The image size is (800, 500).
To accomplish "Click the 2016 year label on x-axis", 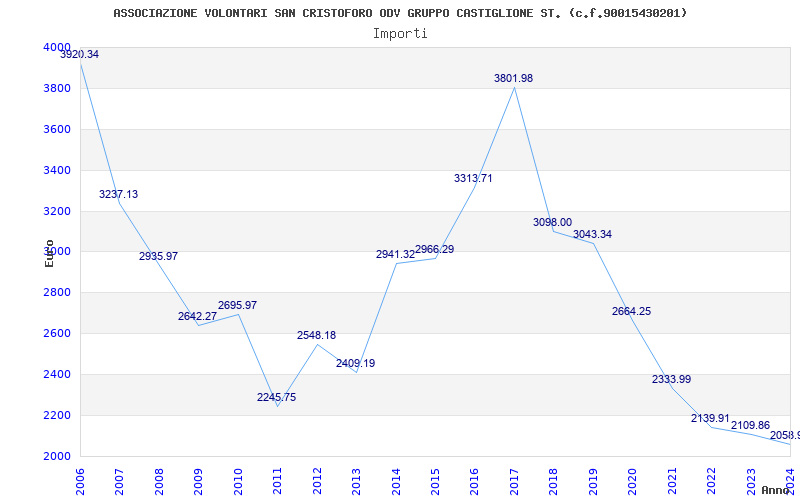I will pos(474,481).
